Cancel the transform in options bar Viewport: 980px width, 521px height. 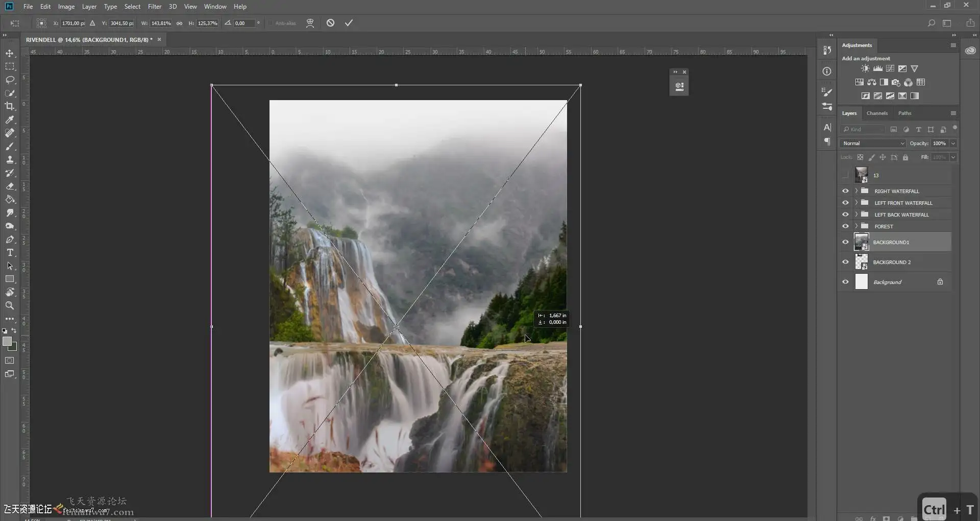pyautogui.click(x=330, y=23)
